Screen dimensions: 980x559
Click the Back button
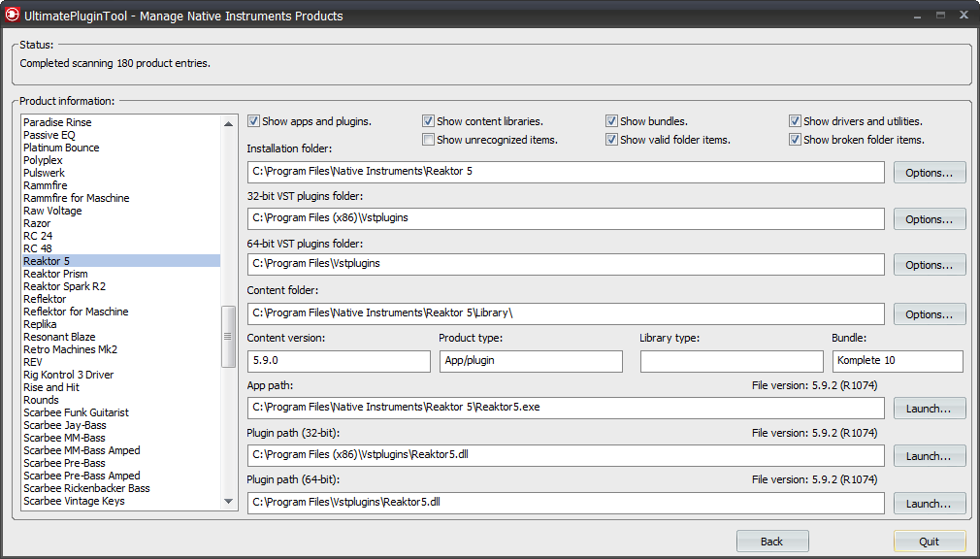[772, 542]
